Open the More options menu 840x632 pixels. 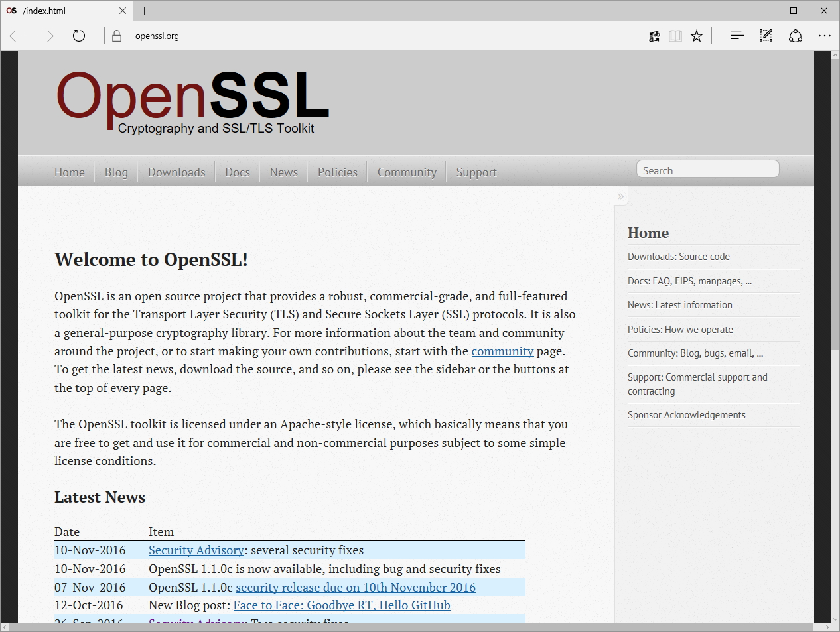click(x=825, y=36)
